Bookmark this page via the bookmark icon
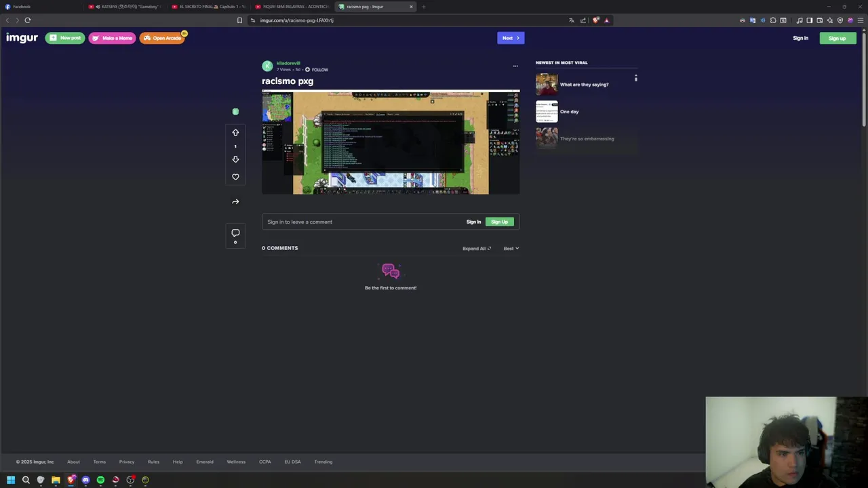The image size is (868, 488). point(239,20)
